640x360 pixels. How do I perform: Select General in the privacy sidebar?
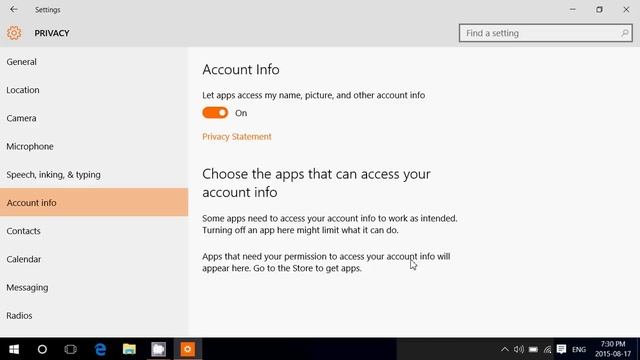pyautogui.click(x=94, y=62)
